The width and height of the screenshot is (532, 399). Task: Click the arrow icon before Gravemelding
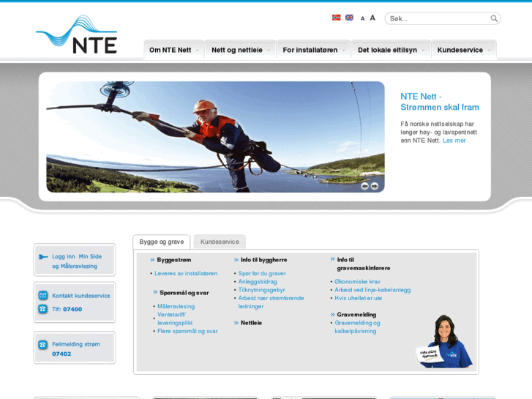(x=332, y=315)
